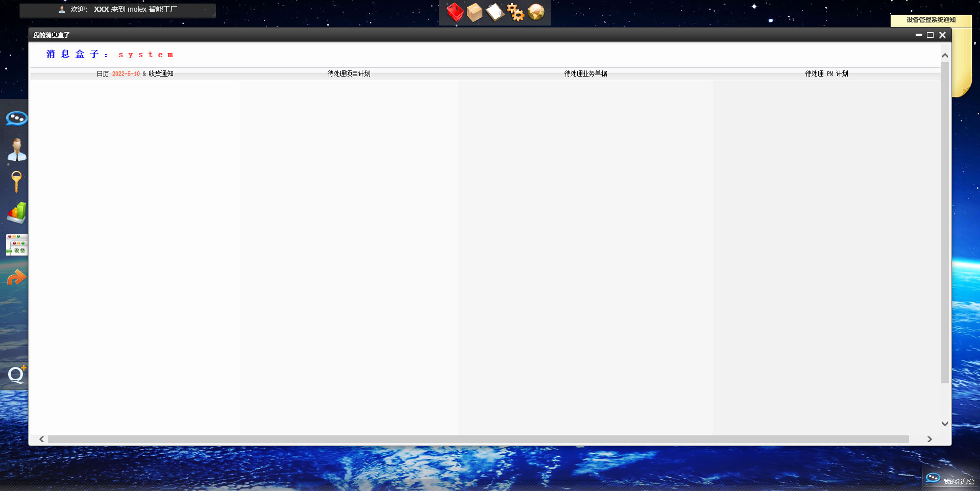Open the orange gears settings icon
This screenshot has width=980, height=491.
point(516,12)
